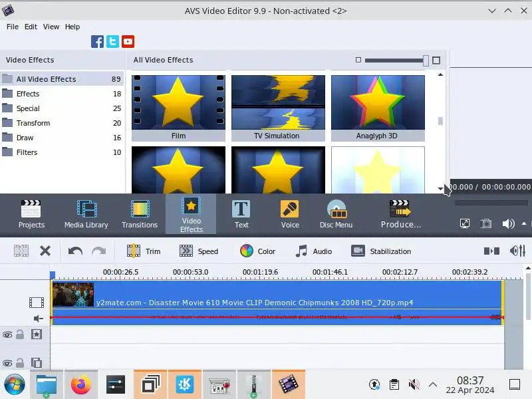Click the main audio track speaker icon
532x399 pixels.
pos(39,319)
